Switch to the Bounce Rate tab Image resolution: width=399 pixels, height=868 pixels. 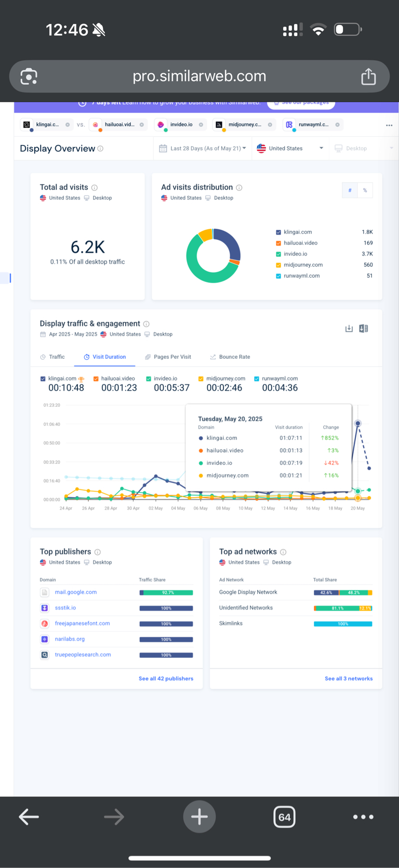(230, 357)
